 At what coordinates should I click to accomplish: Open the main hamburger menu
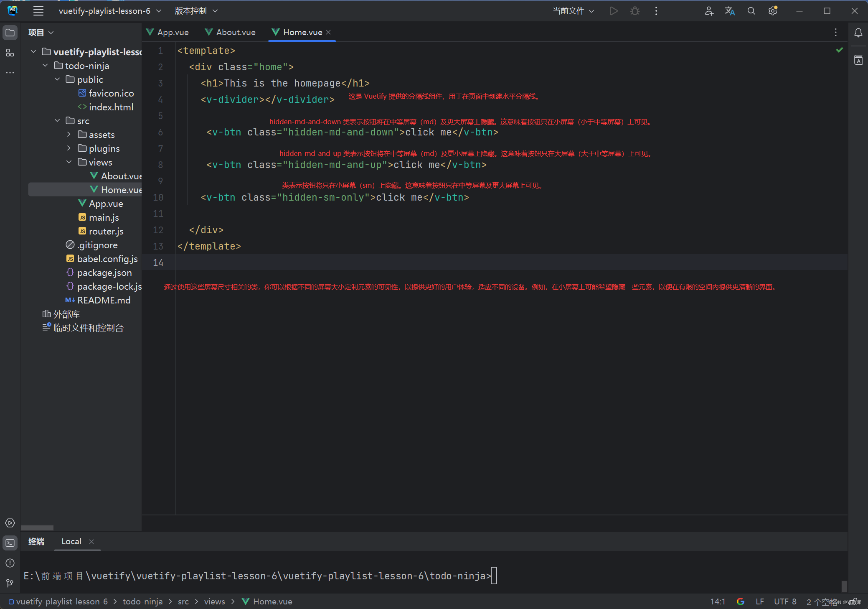tap(38, 11)
